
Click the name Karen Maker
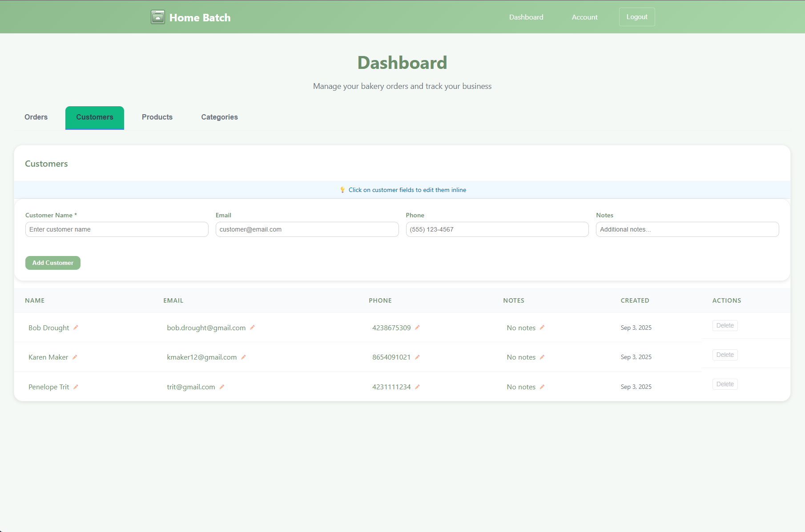tap(48, 357)
